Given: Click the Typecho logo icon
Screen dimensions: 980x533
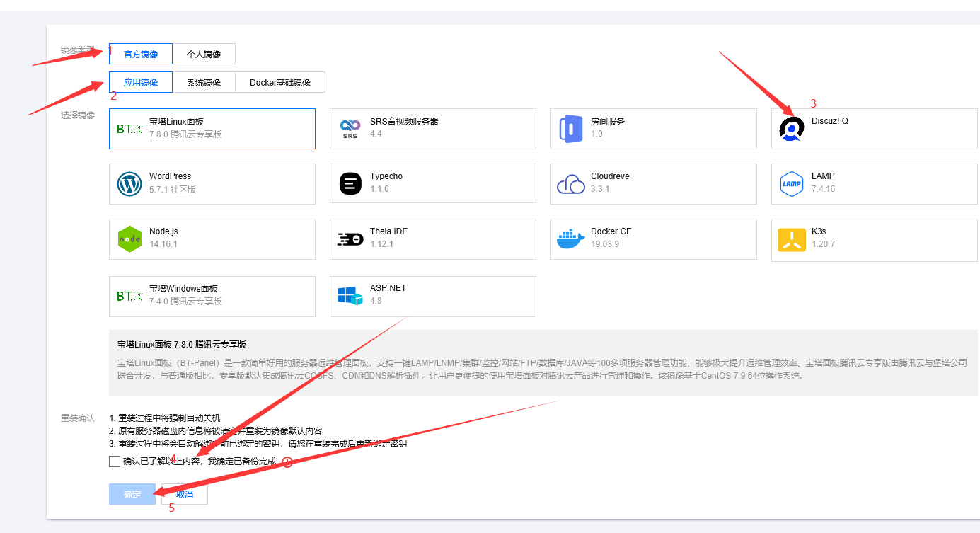Looking at the screenshot, I should (350, 184).
